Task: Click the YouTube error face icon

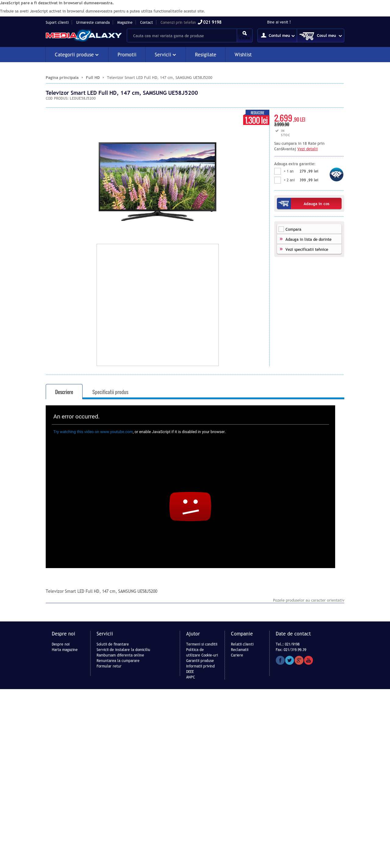Action: [x=190, y=506]
